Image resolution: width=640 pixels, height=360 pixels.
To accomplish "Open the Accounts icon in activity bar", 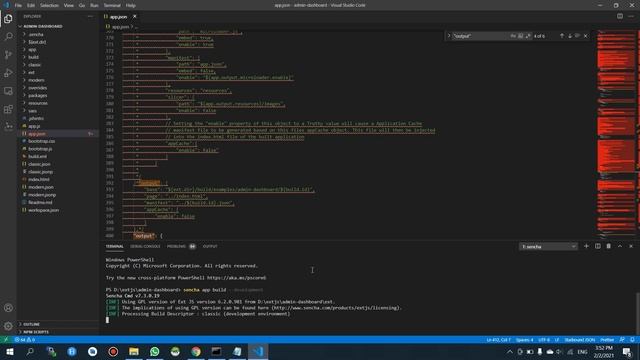I will 8,308.
